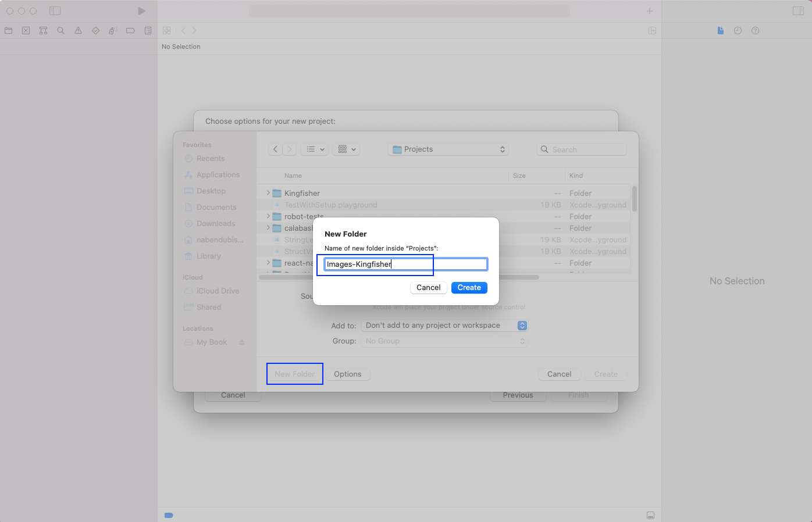Viewport: 812px width, 522px height.
Task: Click the folder name field containing Images-Kingfisher
Action: point(406,264)
